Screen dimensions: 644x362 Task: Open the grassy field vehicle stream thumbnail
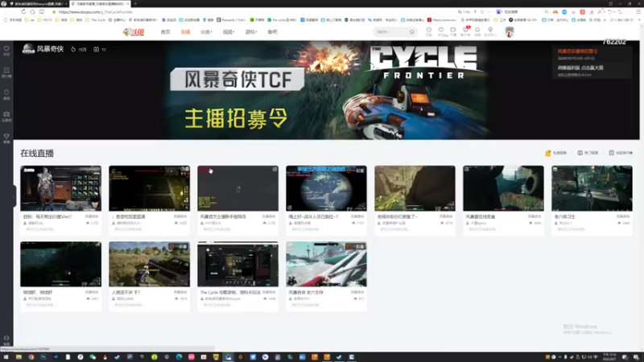coord(150,264)
